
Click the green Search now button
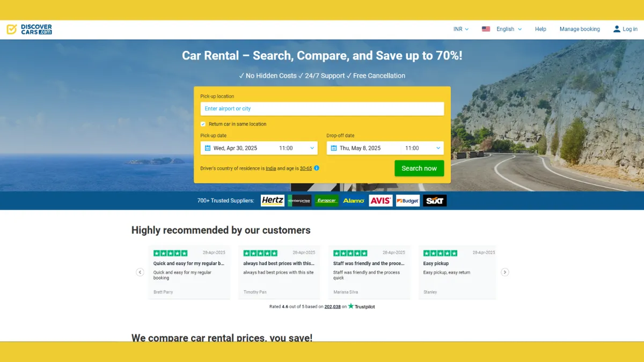(x=419, y=168)
